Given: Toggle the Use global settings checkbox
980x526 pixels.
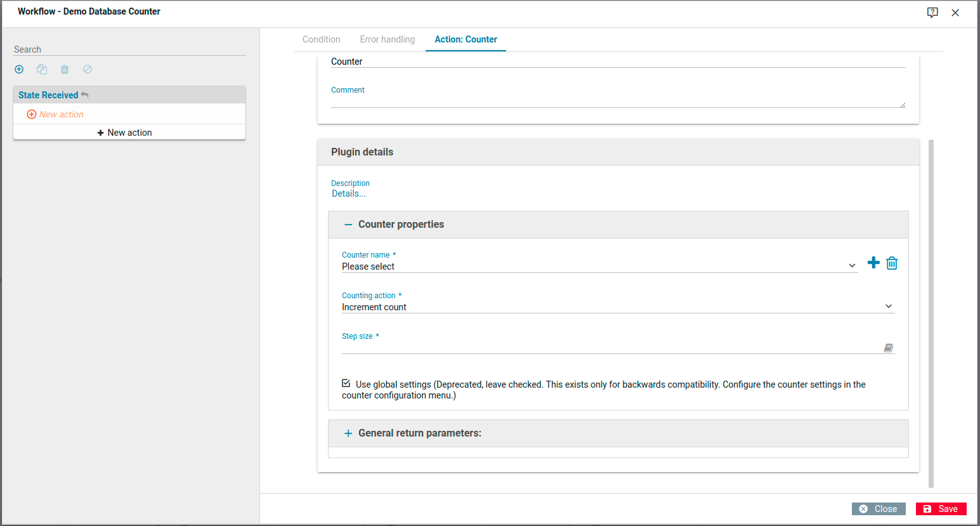Looking at the screenshot, I should (x=346, y=383).
